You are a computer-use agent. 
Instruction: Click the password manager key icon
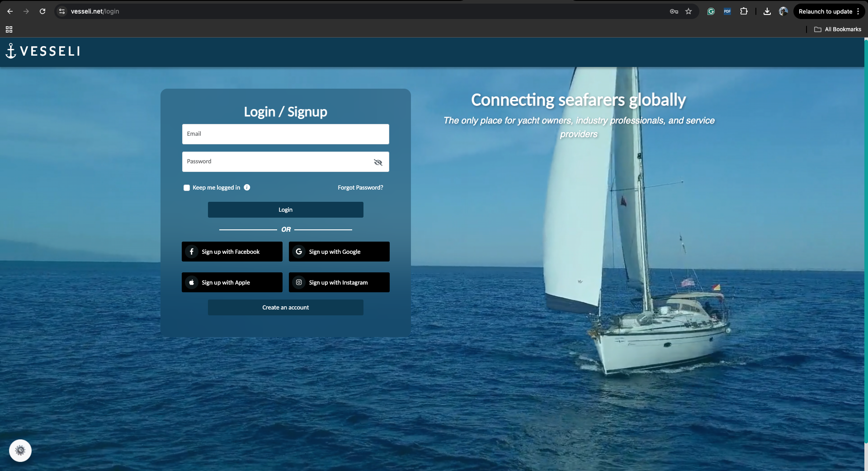(x=674, y=11)
